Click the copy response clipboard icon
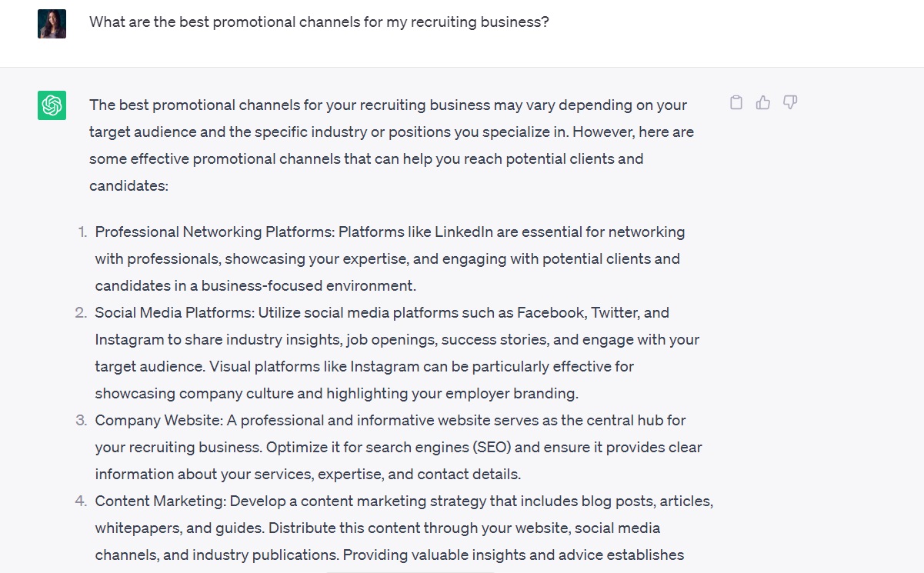This screenshot has height=573, width=924. point(736,102)
